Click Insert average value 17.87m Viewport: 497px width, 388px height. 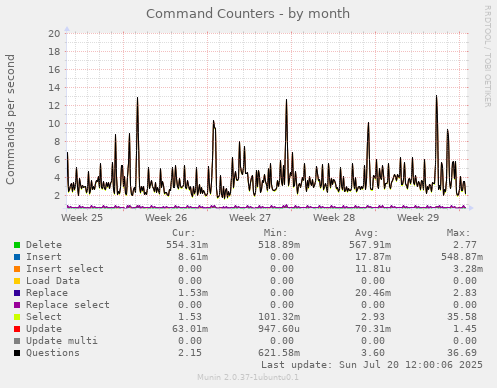(x=373, y=257)
